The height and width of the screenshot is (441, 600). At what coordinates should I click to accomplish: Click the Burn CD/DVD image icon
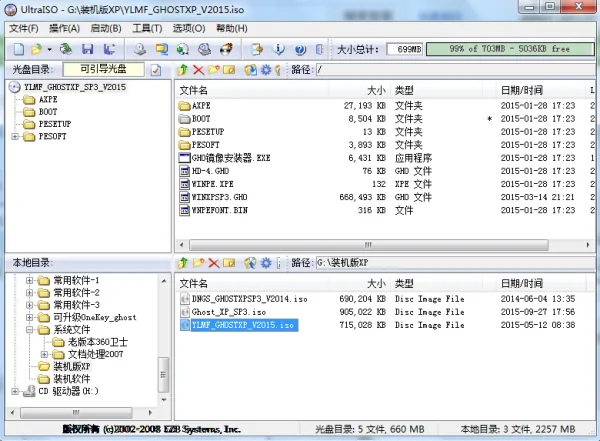226,49
